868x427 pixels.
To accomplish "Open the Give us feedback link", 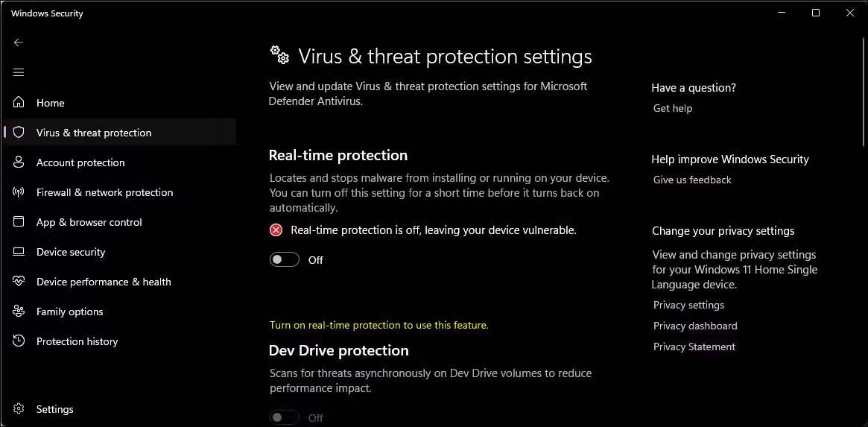I will tap(692, 180).
